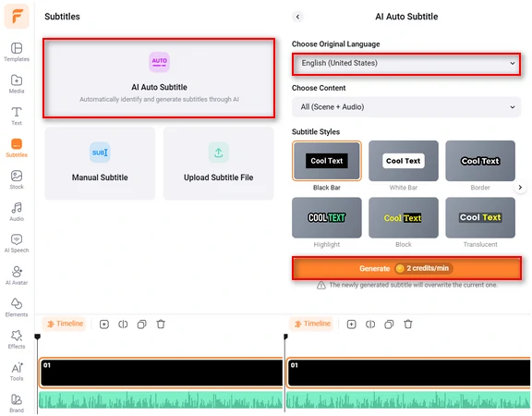Select clip 01 in the right timeline

408,373
